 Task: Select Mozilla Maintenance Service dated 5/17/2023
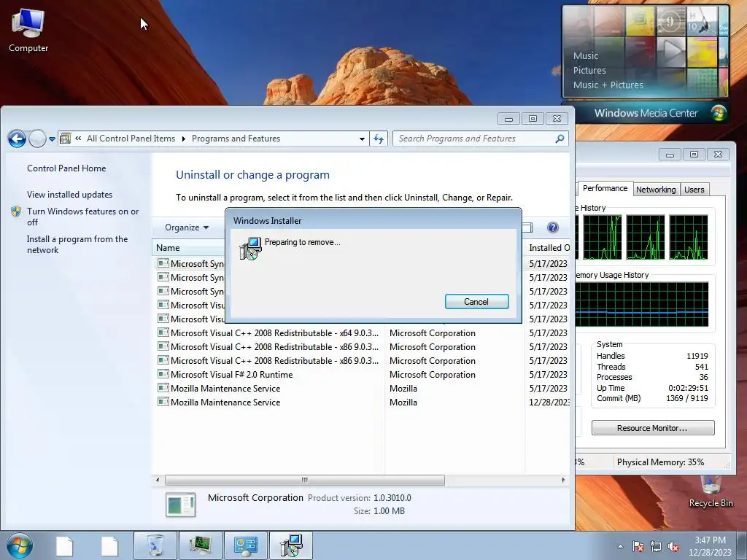click(x=362, y=389)
